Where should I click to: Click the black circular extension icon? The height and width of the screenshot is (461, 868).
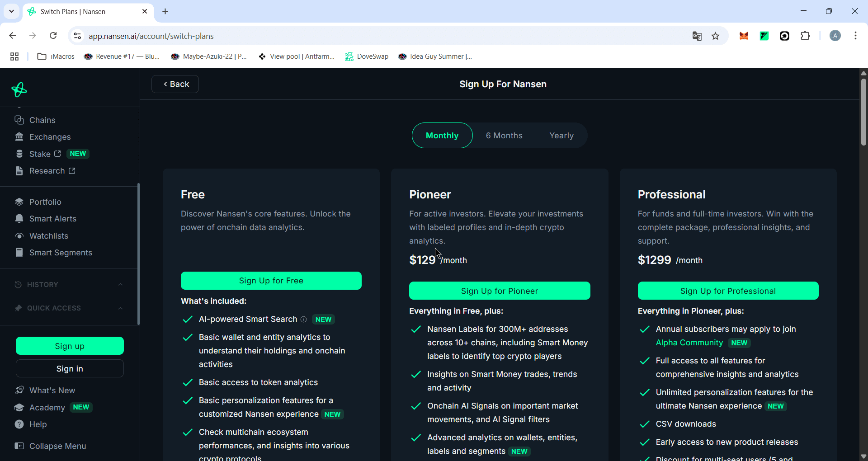[x=785, y=36]
